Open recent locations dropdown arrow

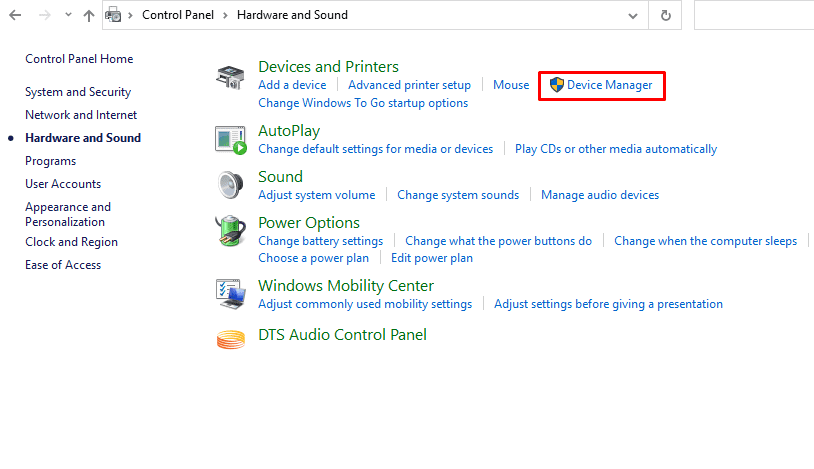68,15
